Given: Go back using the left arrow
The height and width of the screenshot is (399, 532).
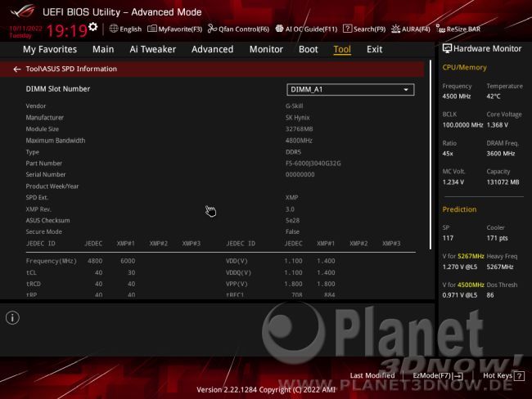Looking at the screenshot, I should tap(16, 69).
